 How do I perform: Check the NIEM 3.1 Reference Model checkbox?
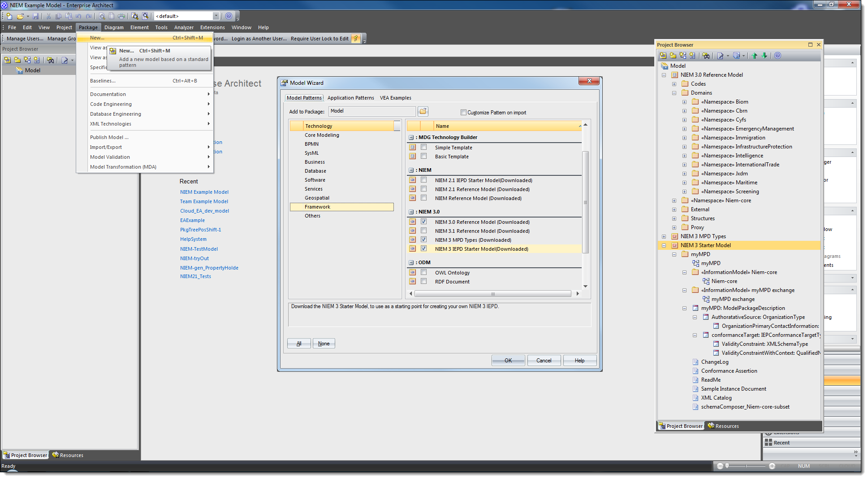[423, 231]
